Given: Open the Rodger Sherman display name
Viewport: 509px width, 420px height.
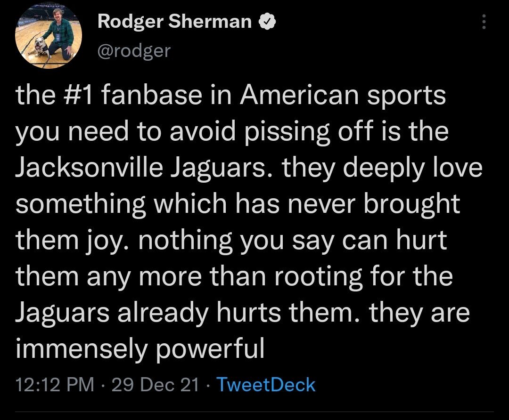Looking at the screenshot, I should tap(174, 21).
